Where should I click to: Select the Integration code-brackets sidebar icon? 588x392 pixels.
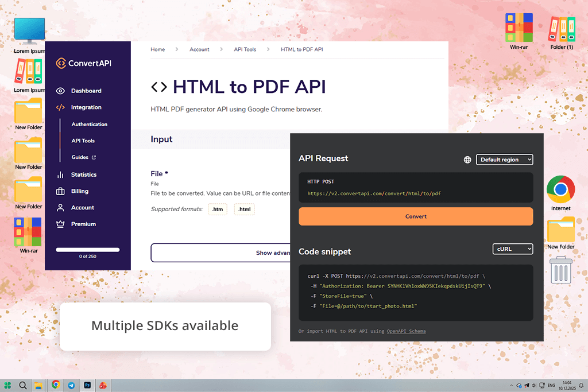tap(60, 107)
